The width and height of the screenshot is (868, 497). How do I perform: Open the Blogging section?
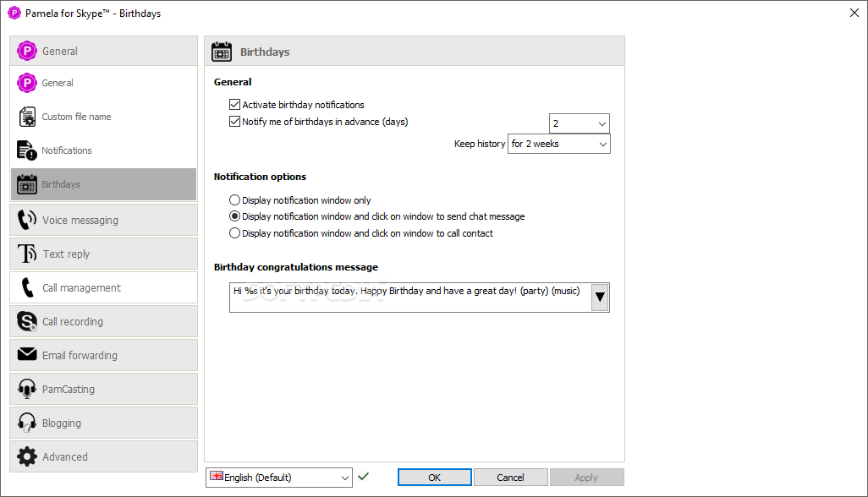point(103,423)
